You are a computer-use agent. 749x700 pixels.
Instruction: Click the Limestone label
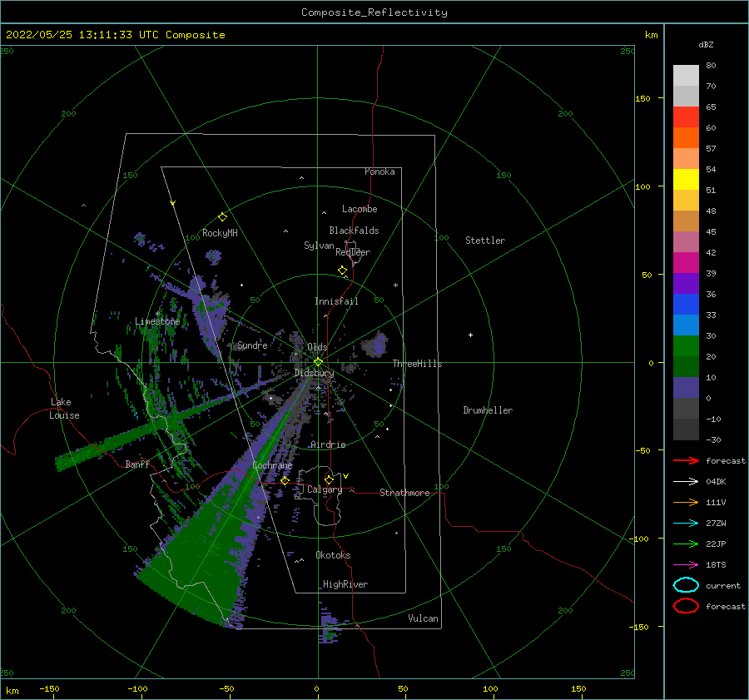click(x=157, y=321)
